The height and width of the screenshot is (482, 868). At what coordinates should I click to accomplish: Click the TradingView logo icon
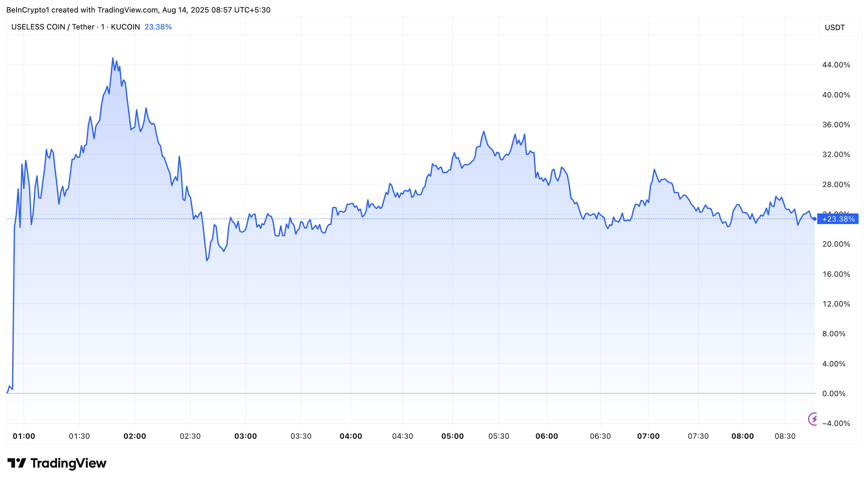(17, 463)
